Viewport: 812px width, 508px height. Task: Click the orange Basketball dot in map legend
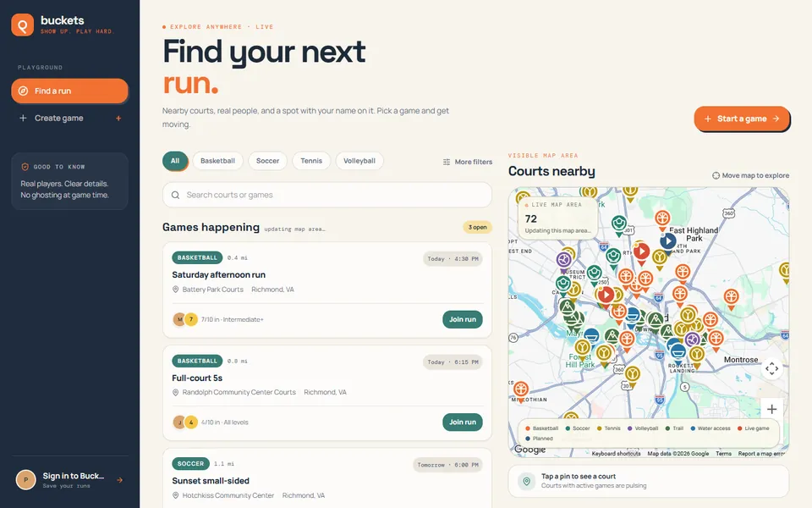(x=528, y=428)
